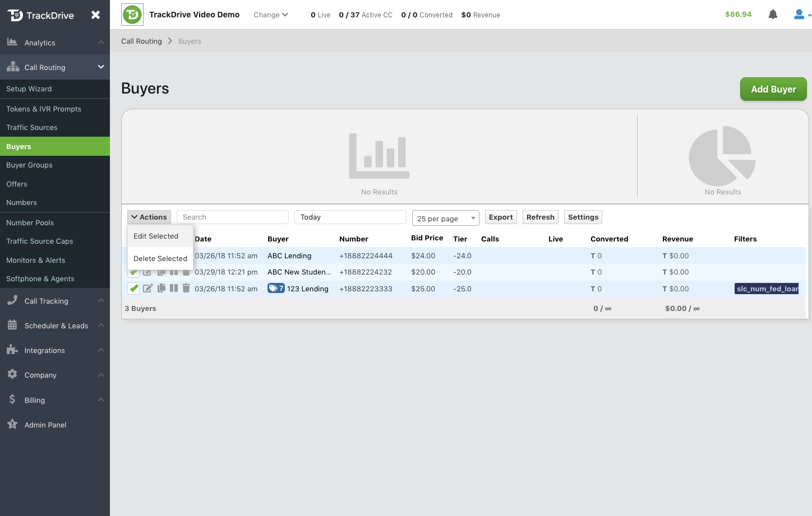The height and width of the screenshot is (516, 812).
Task: Select Buyers in the sidebar
Action: 55,146
